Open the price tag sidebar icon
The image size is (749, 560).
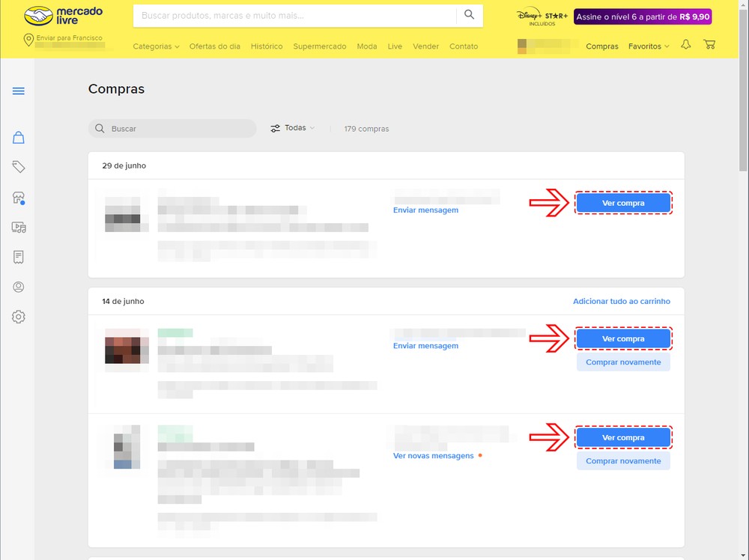pos(19,167)
